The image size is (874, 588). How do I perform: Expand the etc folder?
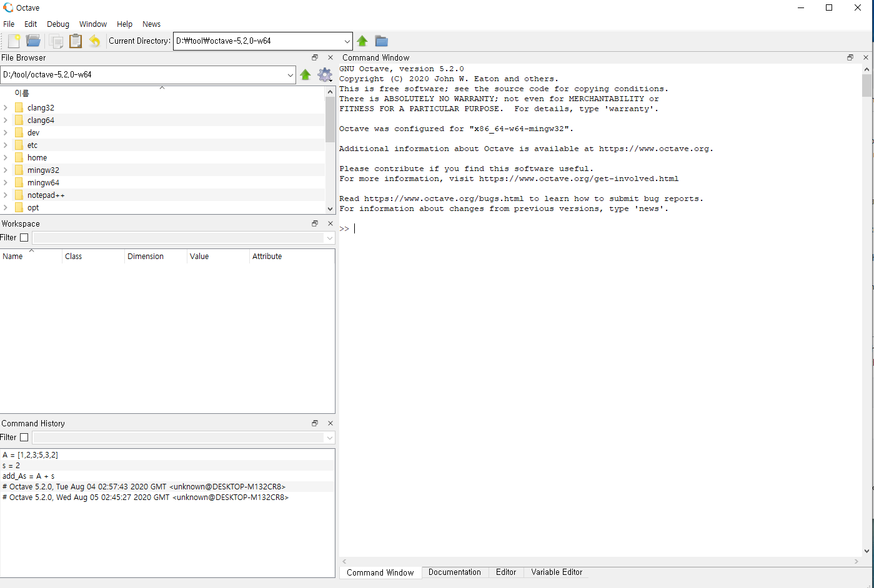point(6,145)
